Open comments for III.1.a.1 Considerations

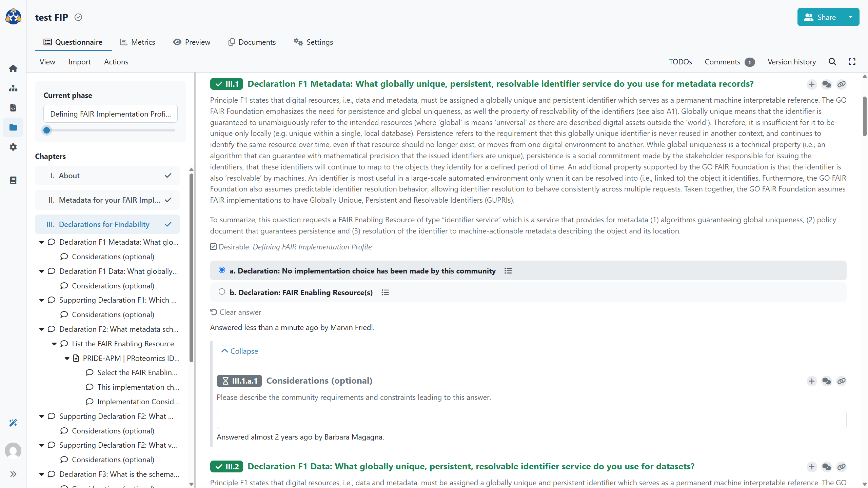(827, 381)
